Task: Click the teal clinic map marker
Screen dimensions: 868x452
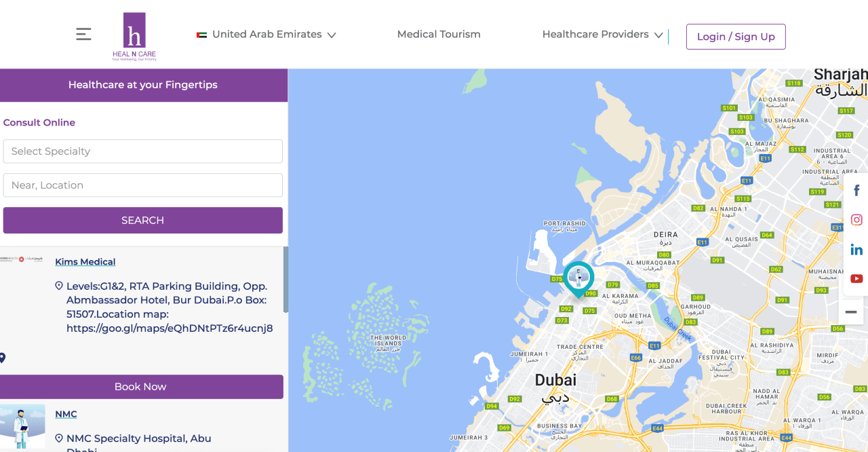Action: (578, 277)
